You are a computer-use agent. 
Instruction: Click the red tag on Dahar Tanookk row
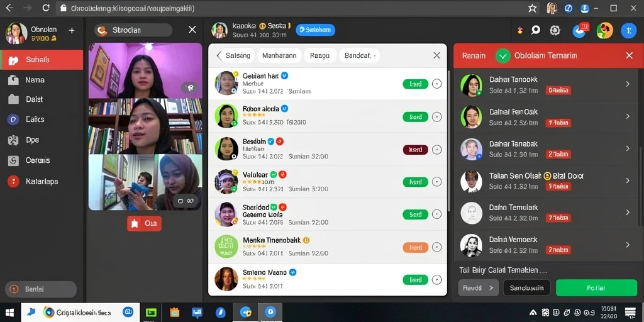pyautogui.click(x=558, y=91)
